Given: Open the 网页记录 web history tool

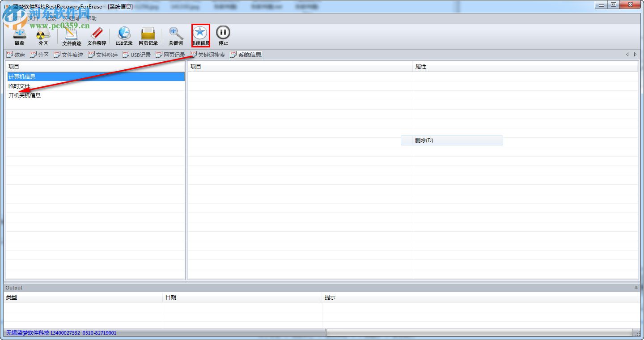Looking at the screenshot, I should [x=148, y=36].
